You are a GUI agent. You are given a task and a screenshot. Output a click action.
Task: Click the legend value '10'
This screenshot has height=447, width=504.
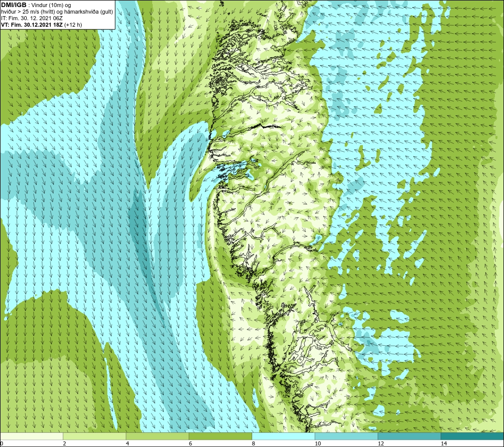coord(318,443)
